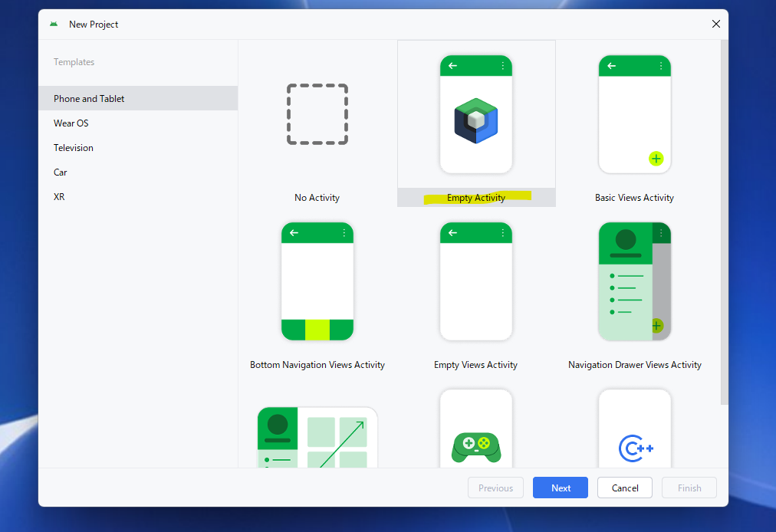Select the No Activity dashed-box template

click(x=317, y=114)
